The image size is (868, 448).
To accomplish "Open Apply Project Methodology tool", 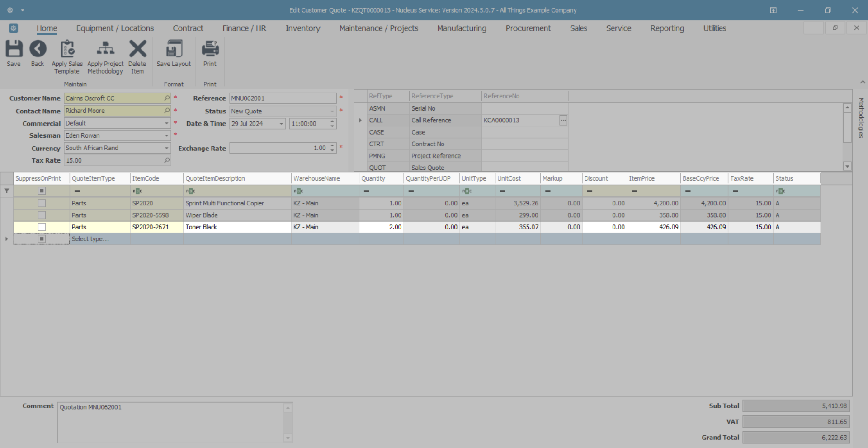I will (x=105, y=57).
